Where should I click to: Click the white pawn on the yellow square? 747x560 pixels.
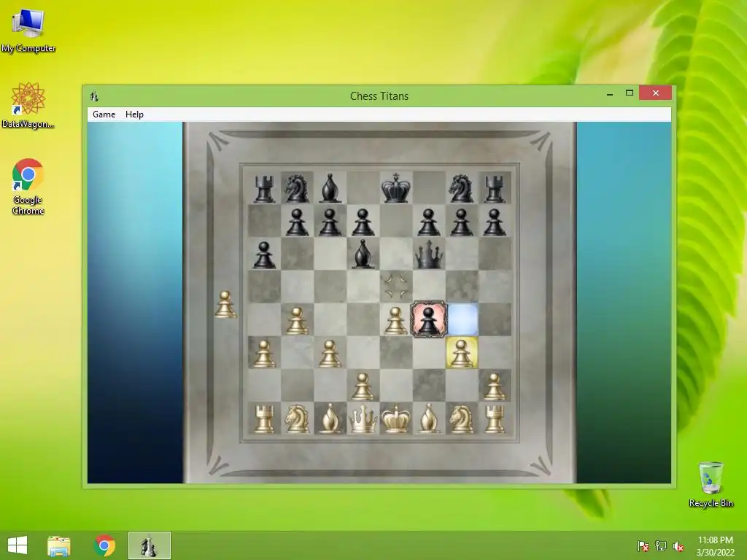pyautogui.click(x=462, y=352)
